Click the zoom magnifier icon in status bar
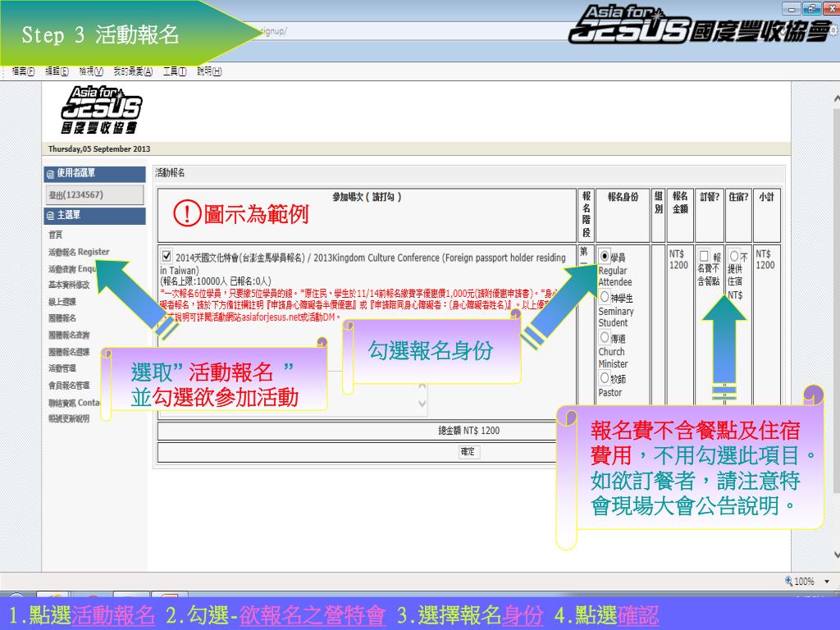The image size is (840, 630). tap(788, 581)
